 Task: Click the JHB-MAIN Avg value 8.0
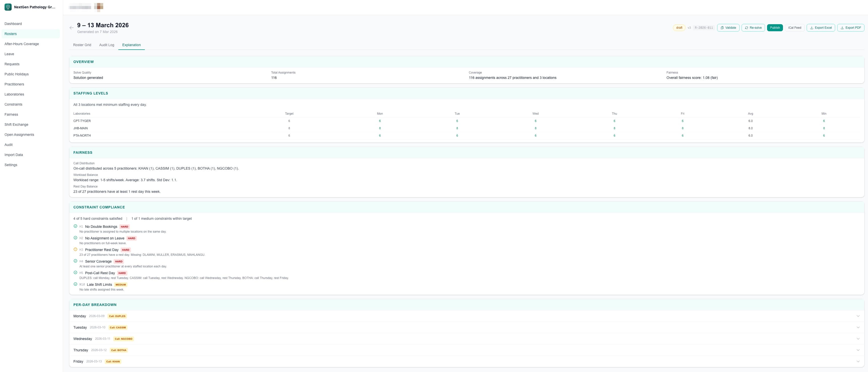pos(750,129)
